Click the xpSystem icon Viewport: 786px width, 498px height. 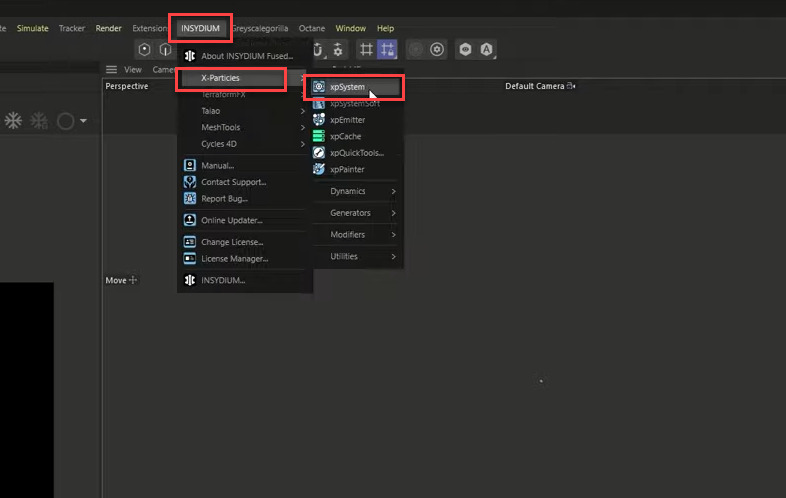tap(319, 87)
